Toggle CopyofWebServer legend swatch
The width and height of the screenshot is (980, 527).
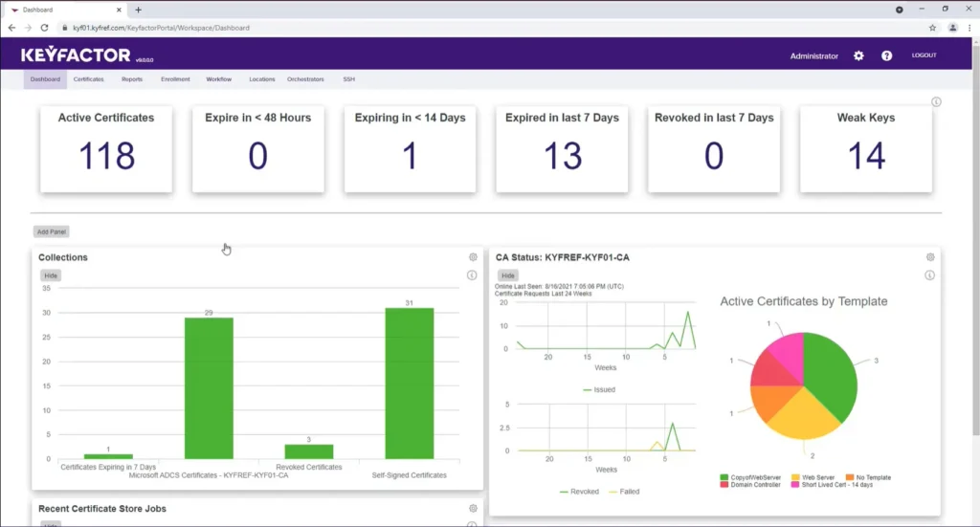tap(724, 477)
